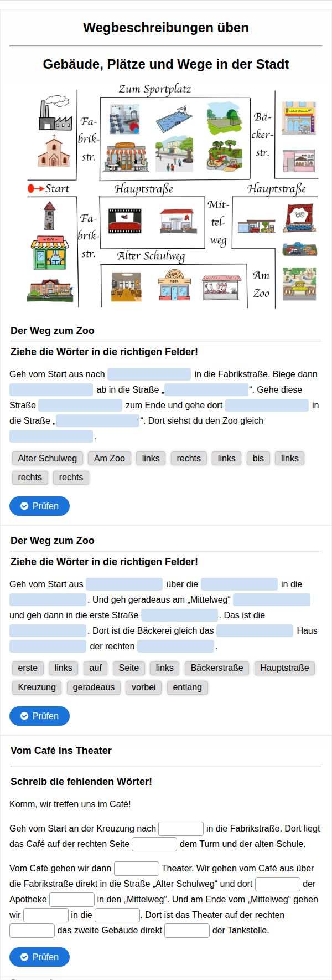Click Prüfen under the Café-Theater exercise
Screen dimensions: 332x980
pos(39,957)
